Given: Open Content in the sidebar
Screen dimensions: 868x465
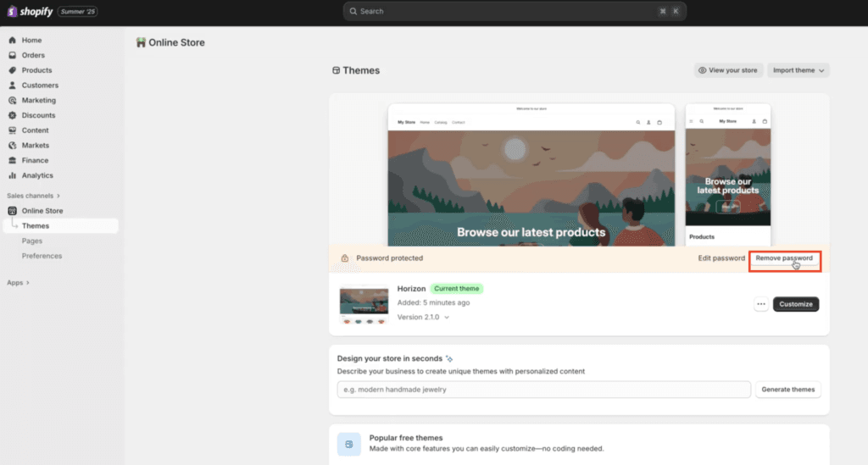Looking at the screenshot, I should (x=35, y=130).
